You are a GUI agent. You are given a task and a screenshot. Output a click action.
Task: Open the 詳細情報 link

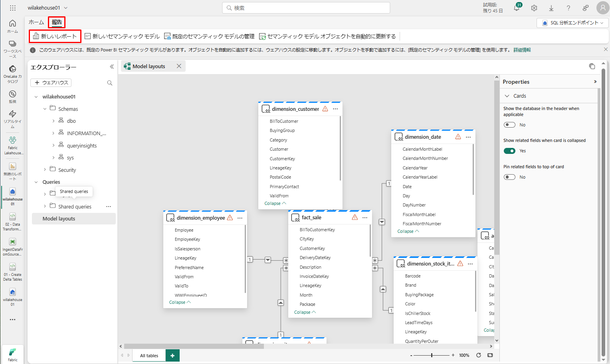point(522,50)
